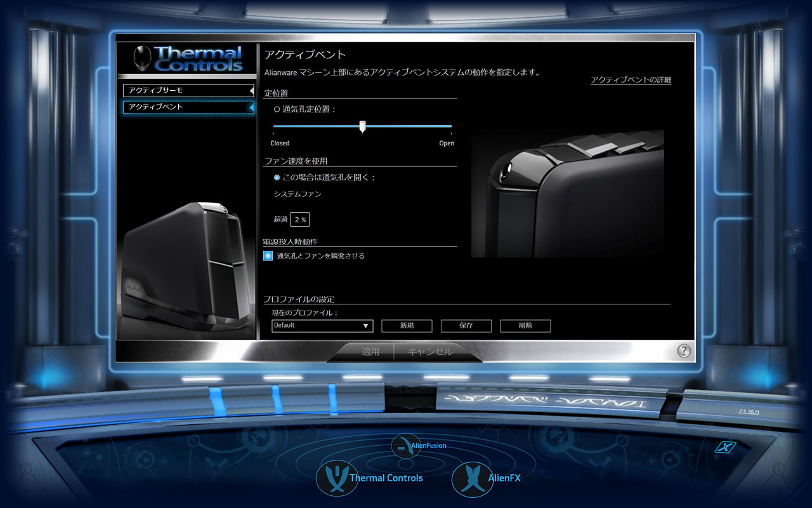Open the アクティブベントの詳細 link
Viewport: 812px width, 508px height.
click(x=631, y=80)
